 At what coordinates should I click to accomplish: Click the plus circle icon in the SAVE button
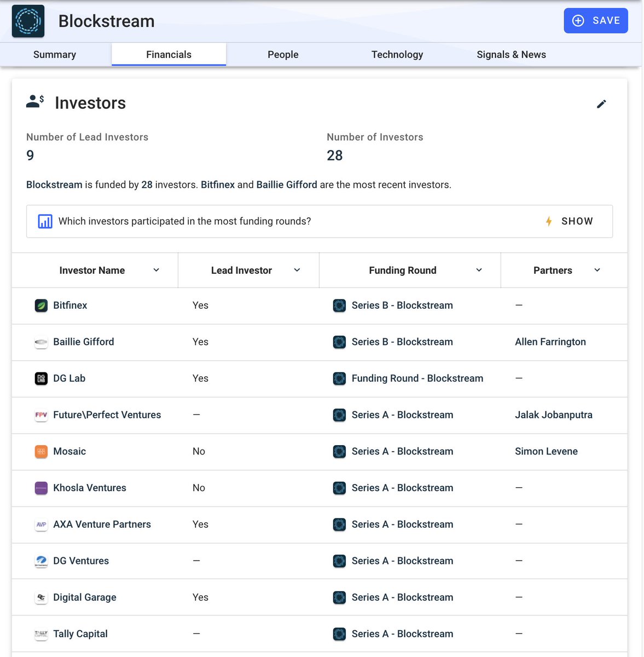tap(578, 21)
